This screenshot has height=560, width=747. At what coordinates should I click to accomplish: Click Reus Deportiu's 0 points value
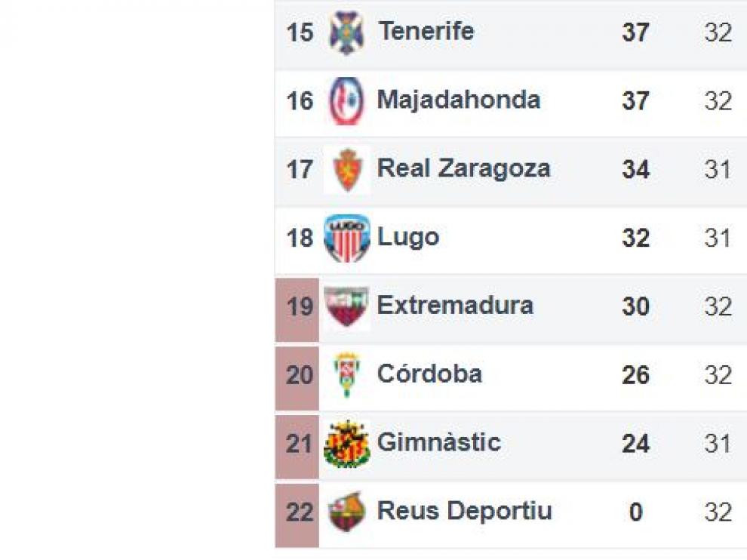[636, 512]
